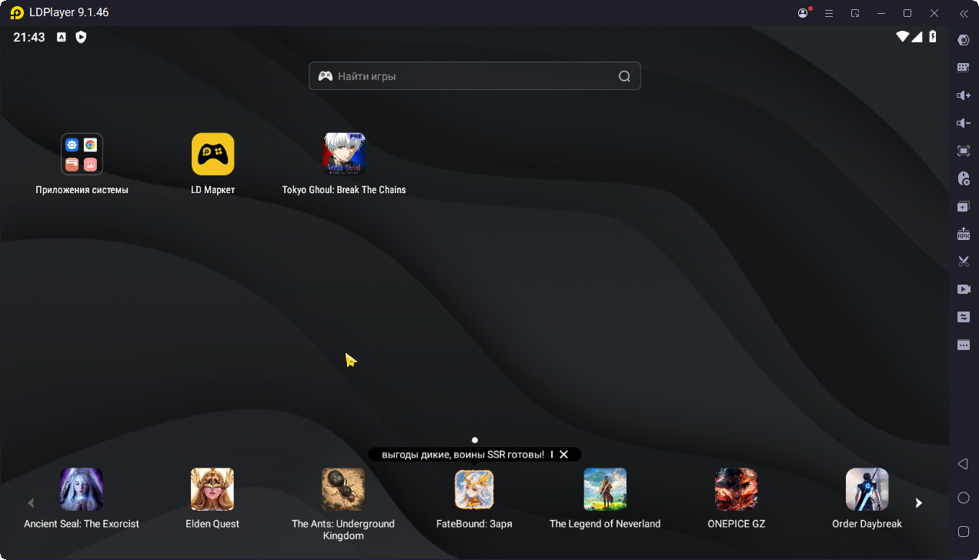Viewport: 979px width, 560px height.
Task: Open Tokyo Ghoul: Break The Chains
Action: (344, 154)
